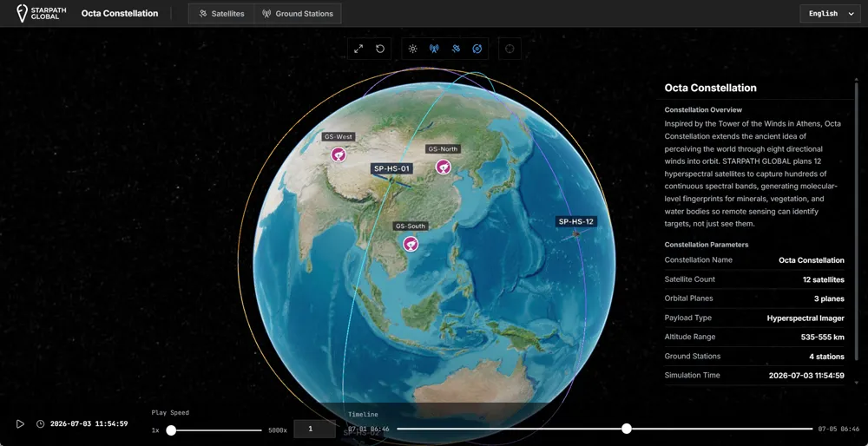This screenshot has height=446, width=868.
Task: Reset the view with the circular arrow icon
Action: (380, 49)
